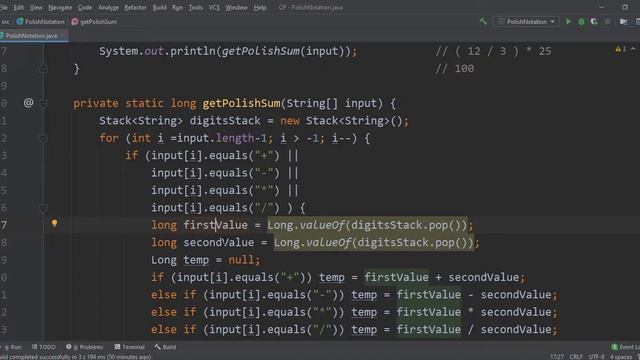Click the getPolishSum method name declaration
Image resolution: width=640 pixels, height=360 pixels.
[x=241, y=103]
